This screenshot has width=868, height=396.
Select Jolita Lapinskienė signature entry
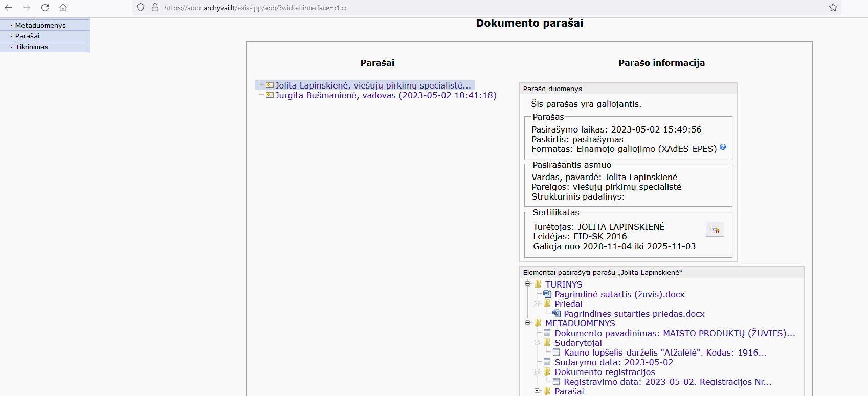(x=373, y=85)
